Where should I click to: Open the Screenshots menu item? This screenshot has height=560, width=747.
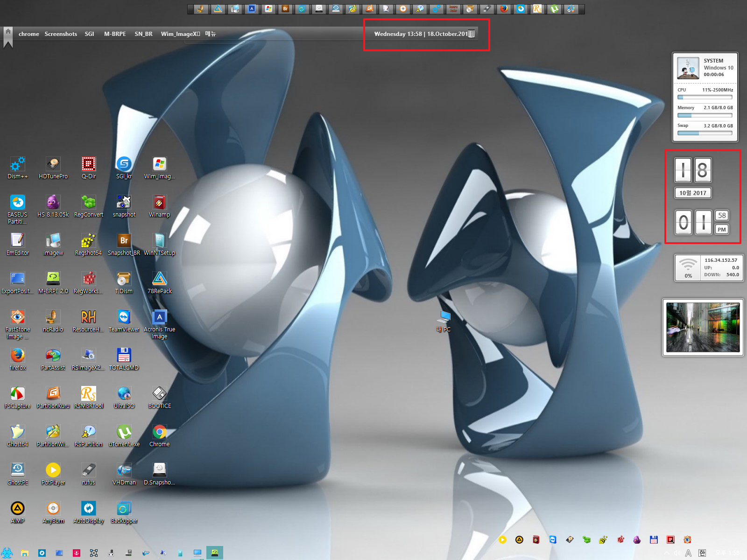[61, 34]
